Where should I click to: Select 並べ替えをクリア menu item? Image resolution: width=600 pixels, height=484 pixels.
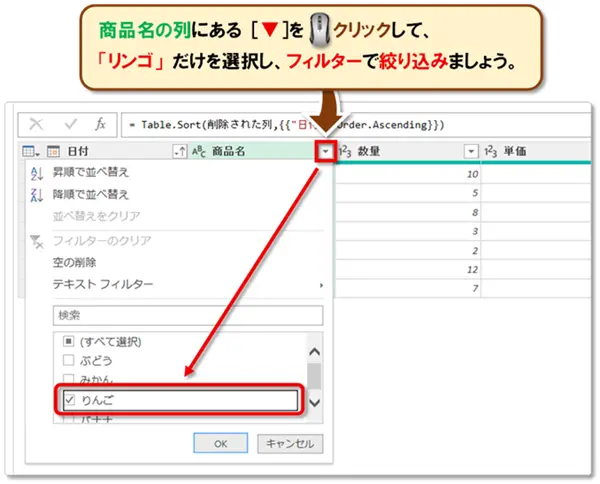pyautogui.click(x=96, y=216)
